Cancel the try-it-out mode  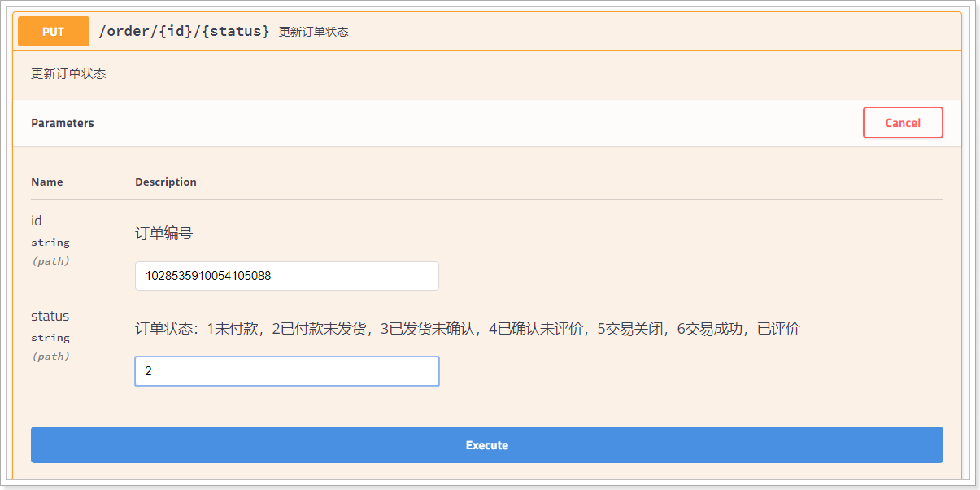[x=903, y=123]
